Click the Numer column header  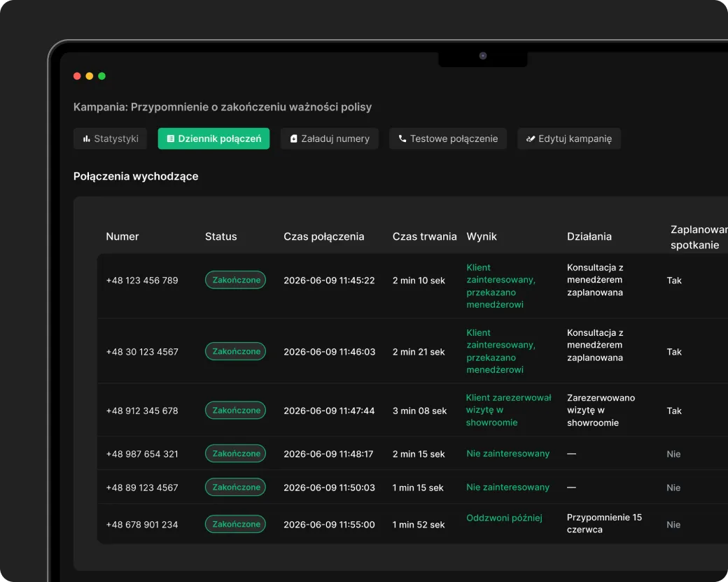pos(122,236)
